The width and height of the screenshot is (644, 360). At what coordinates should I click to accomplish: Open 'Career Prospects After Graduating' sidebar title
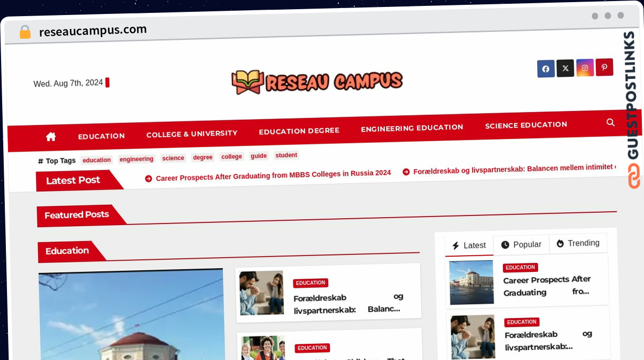(x=547, y=286)
